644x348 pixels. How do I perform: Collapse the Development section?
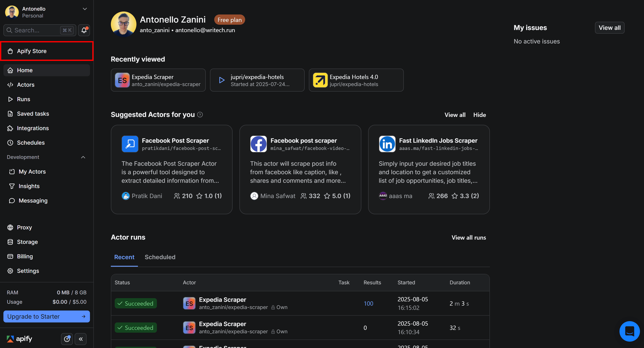(x=83, y=157)
